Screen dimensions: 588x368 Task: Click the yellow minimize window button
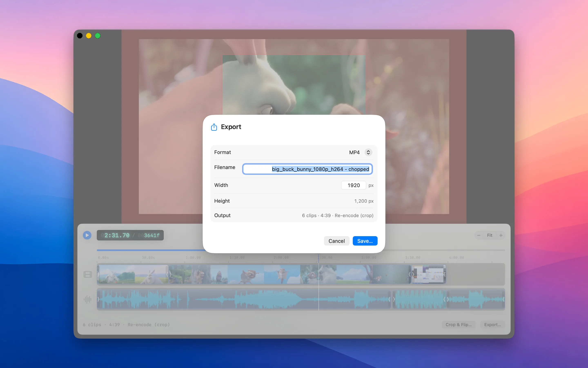[89, 36]
